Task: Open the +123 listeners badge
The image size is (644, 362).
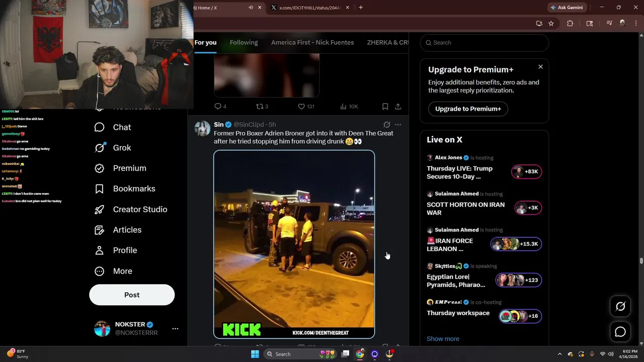Action: click(519, 280)
